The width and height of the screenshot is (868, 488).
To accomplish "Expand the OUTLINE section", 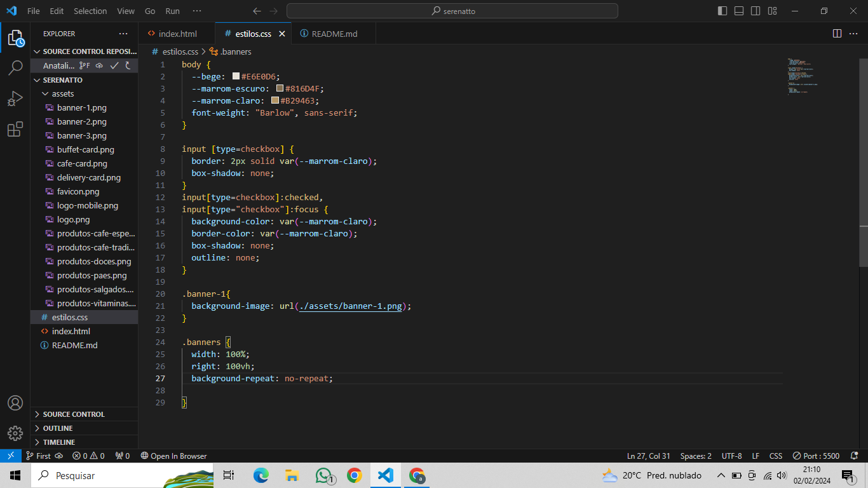I will 84,428.
